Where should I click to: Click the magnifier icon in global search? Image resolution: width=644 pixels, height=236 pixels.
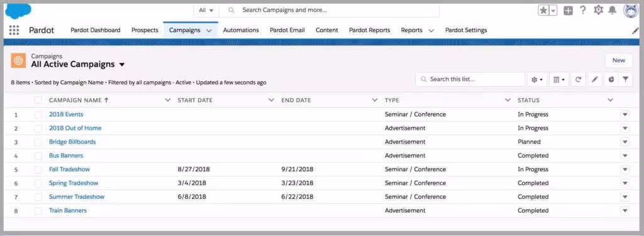tap(231, 10)
